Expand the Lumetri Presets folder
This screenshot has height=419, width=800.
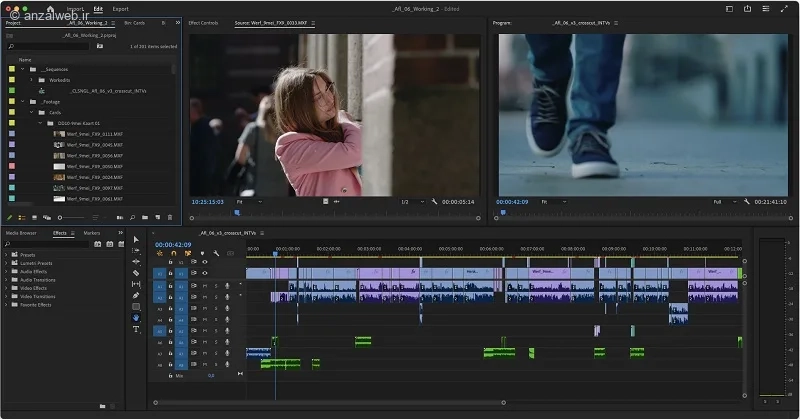tap(6, 263)
